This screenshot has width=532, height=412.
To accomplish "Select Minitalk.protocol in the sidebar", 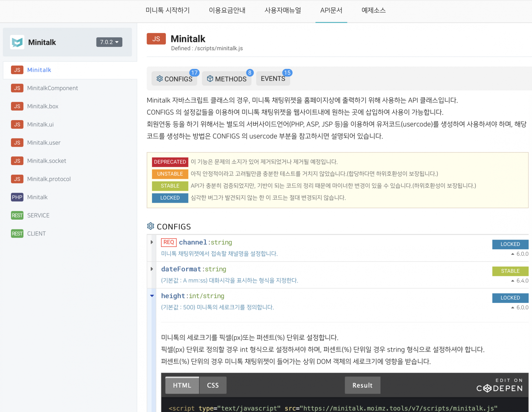I will coord(49,179).
